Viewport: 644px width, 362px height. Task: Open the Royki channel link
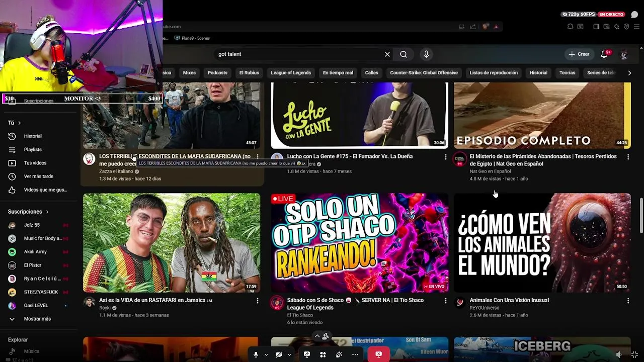coord(105,308)
